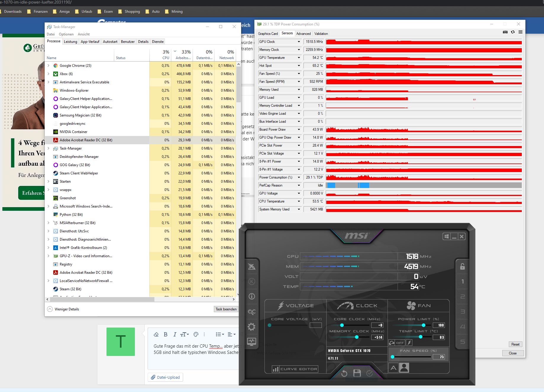Open the Fan Speed (RPM) sensor dropdown

tap(299, 82)
